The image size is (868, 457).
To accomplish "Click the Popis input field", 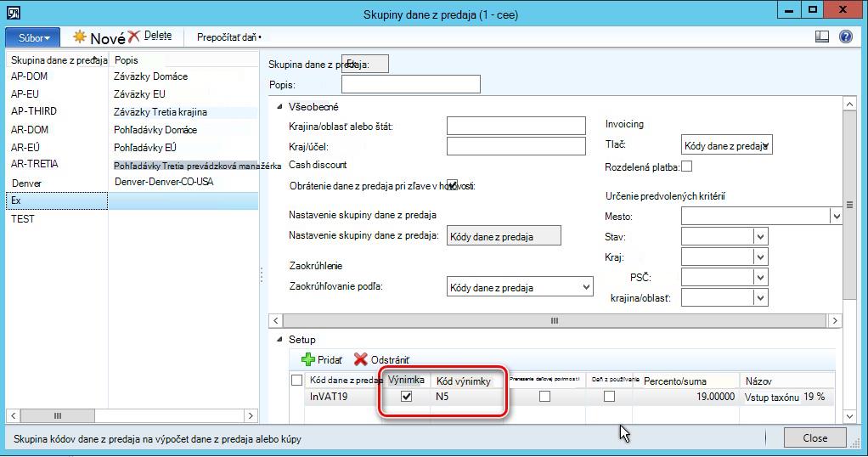I will pyautogui.click(x=411, y=84).
